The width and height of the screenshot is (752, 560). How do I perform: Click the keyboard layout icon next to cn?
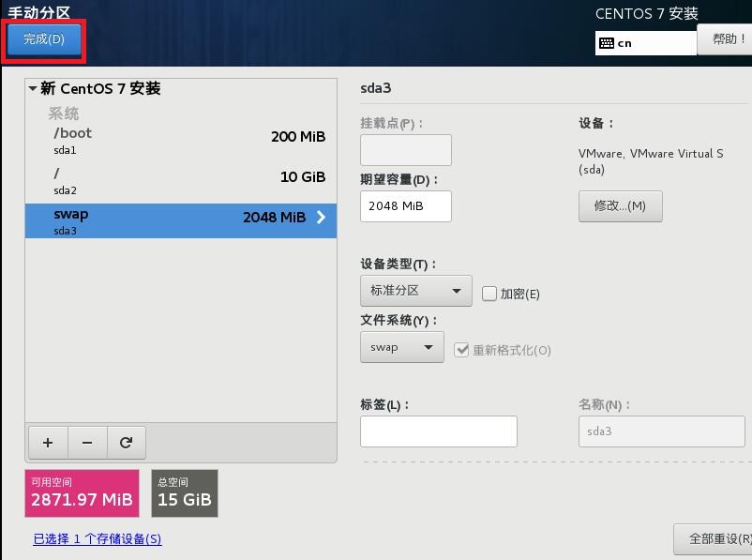[x=607, y=43]
